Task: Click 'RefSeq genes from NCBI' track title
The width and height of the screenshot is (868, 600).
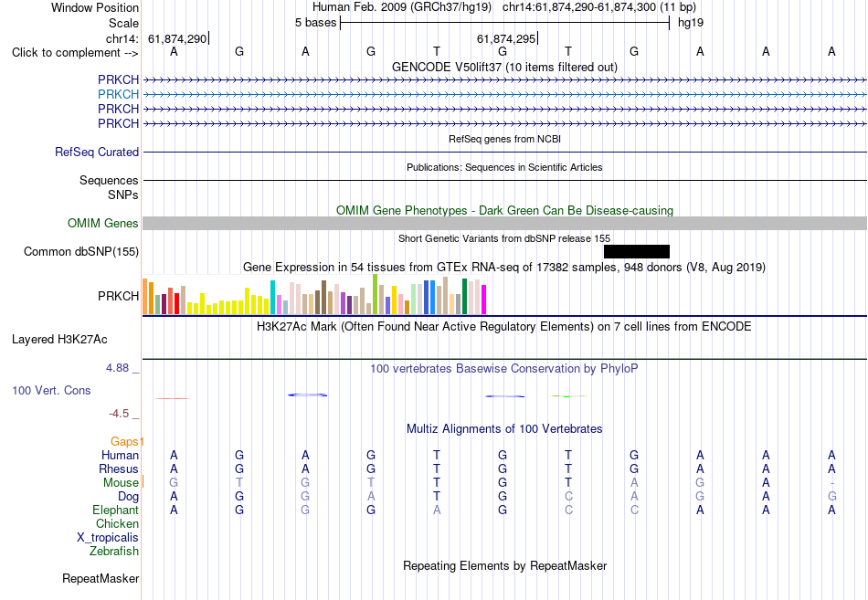Action: [504, 139]
